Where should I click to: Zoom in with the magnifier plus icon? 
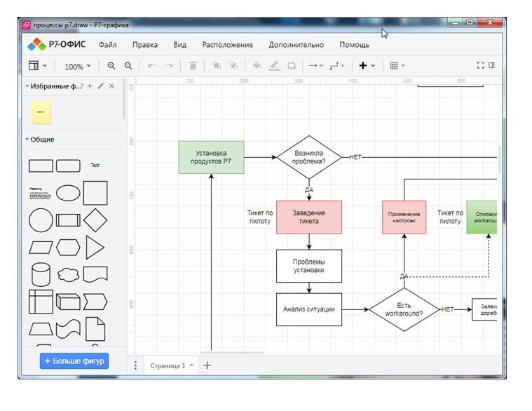pyautogui.click(x=111, y=66)
